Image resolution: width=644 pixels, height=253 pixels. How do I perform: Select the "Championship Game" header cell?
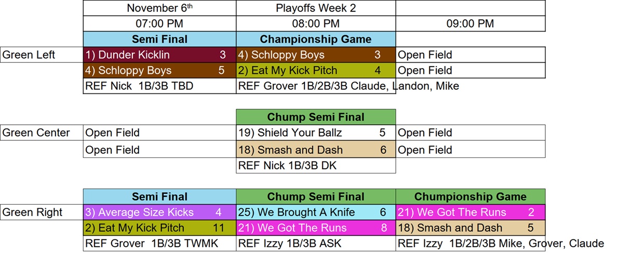315,39
